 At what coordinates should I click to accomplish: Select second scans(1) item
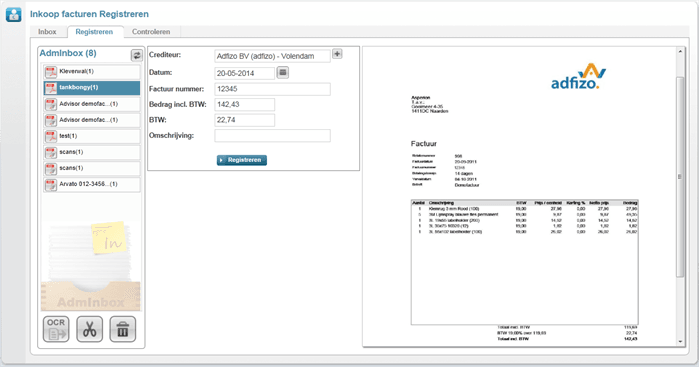[92, 168]
